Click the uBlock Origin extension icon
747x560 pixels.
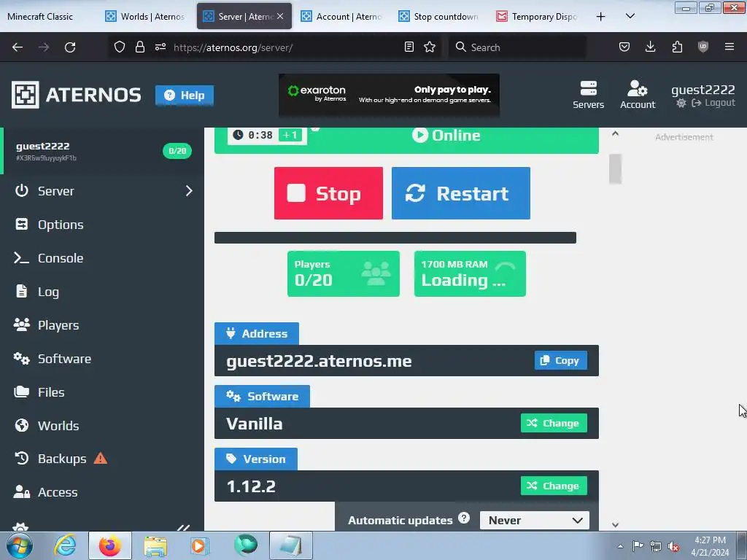pos(703,47)
